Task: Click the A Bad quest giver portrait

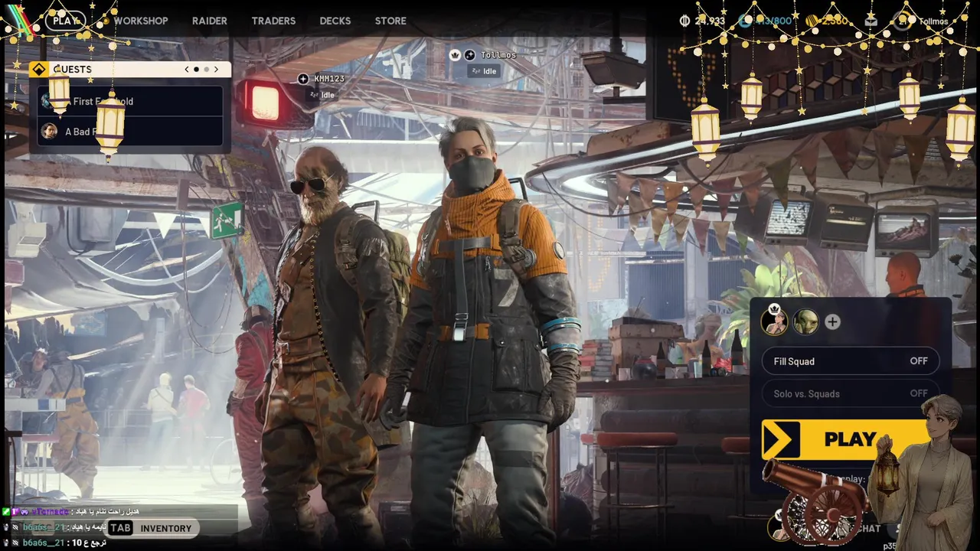Action: (49, 132)
